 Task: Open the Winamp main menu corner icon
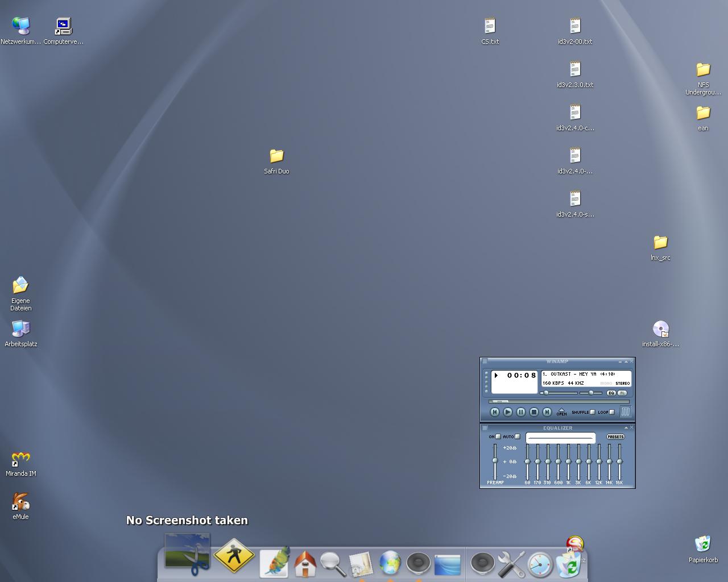click(x=485, y=361)
